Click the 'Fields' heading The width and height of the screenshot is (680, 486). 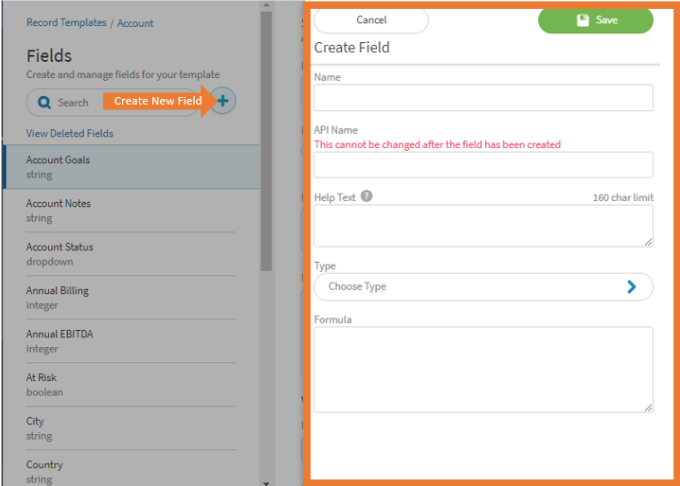point(49,56)
